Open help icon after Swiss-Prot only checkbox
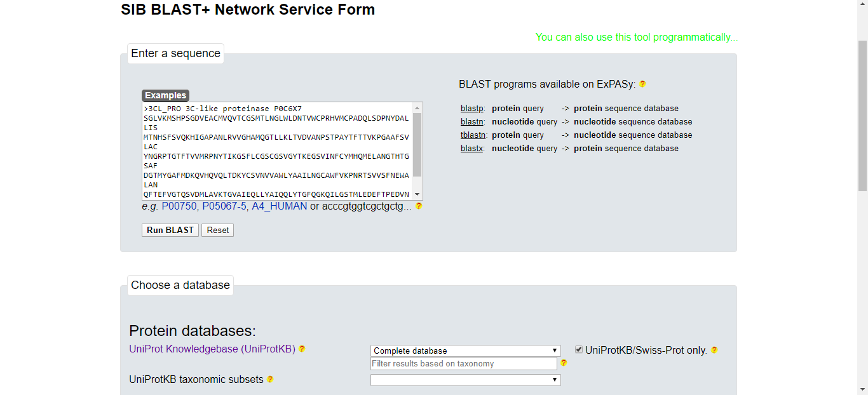Viewport: 868px width, 395px height. pos(714,350)
